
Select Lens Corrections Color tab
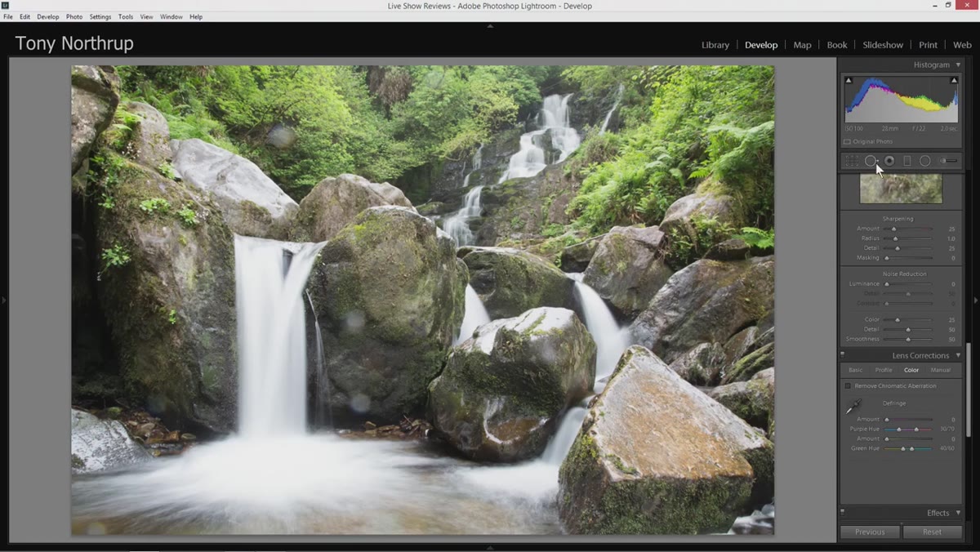(911, 370)
